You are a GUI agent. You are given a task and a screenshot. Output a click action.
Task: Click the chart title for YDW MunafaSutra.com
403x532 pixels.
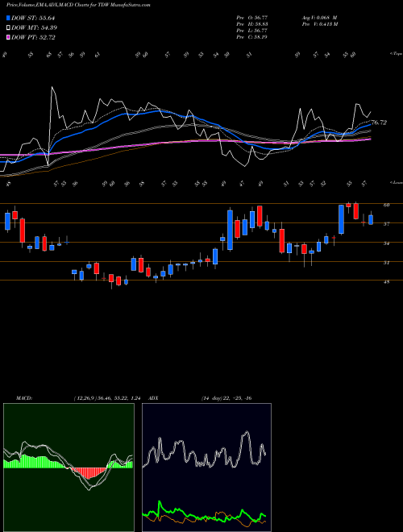coord(78,5)
